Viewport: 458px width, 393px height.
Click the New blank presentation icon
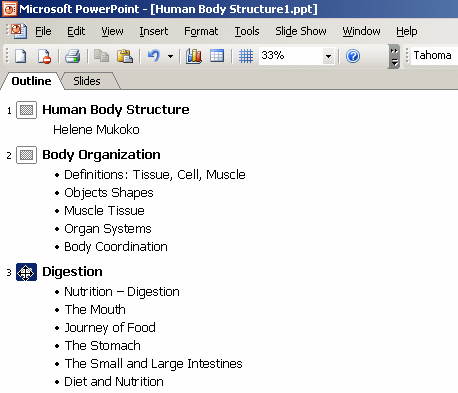20,56
